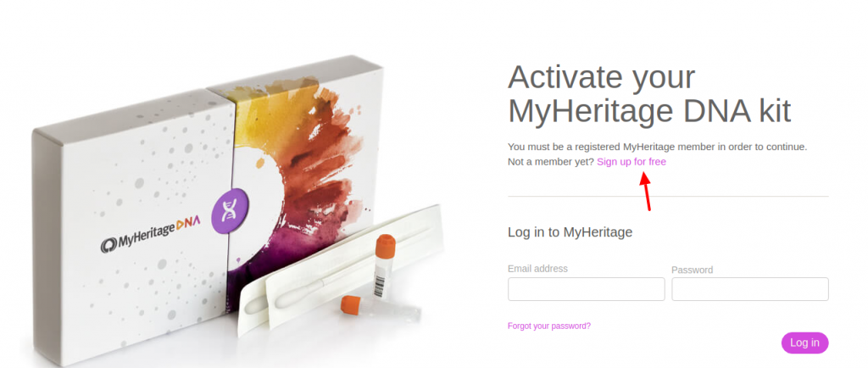Focus the Email address input field

tap(587, 289)
